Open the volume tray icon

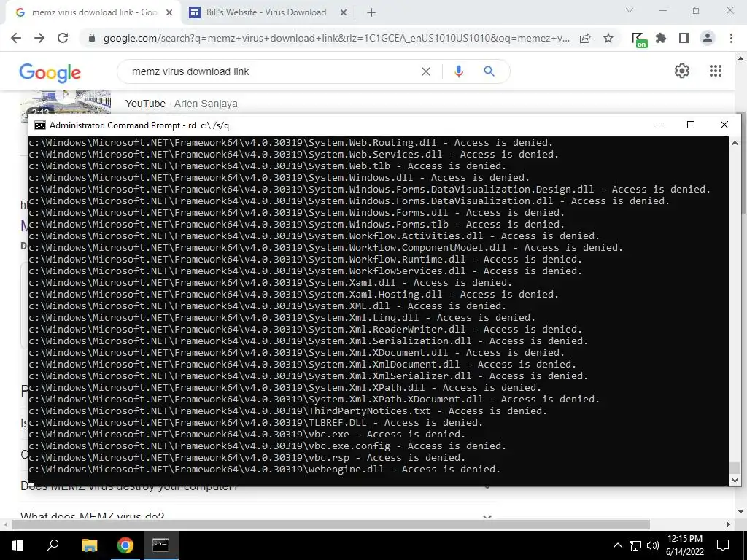(x=653, y=545)
